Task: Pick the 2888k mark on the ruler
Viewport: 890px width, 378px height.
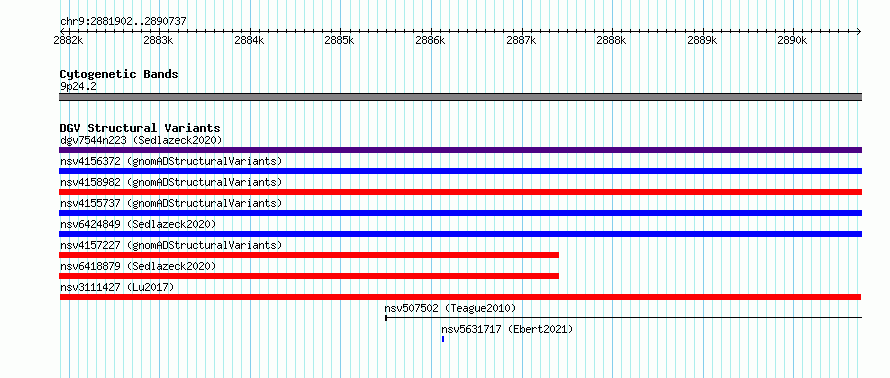Action: pos(612,41)
